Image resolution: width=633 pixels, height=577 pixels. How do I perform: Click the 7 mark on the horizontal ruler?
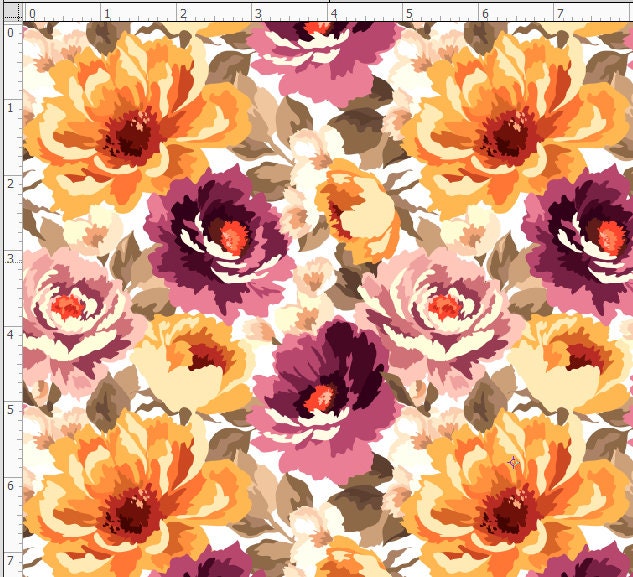click(x=560, y=14)
